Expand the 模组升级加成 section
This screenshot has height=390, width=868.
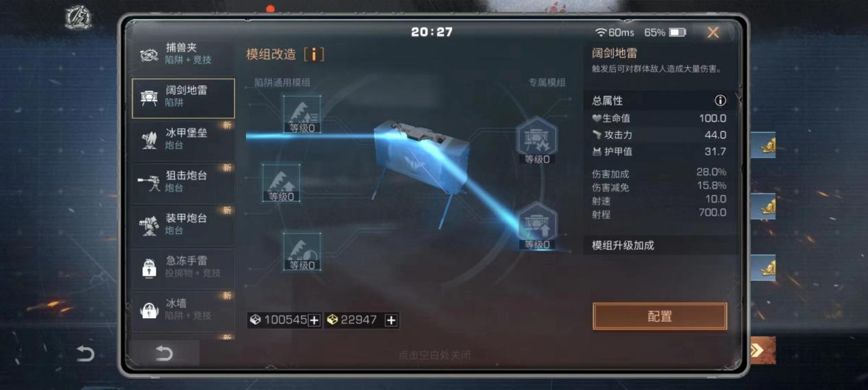tap(660, 245)
